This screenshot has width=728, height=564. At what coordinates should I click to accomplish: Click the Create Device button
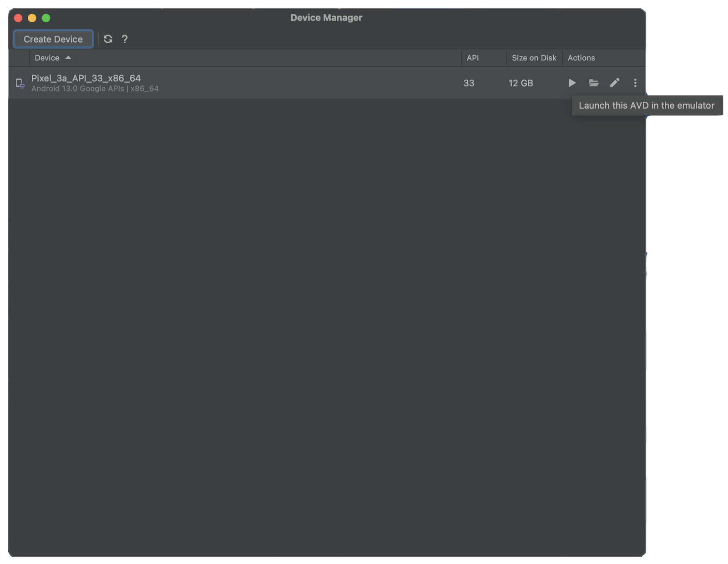click(53, 39)
